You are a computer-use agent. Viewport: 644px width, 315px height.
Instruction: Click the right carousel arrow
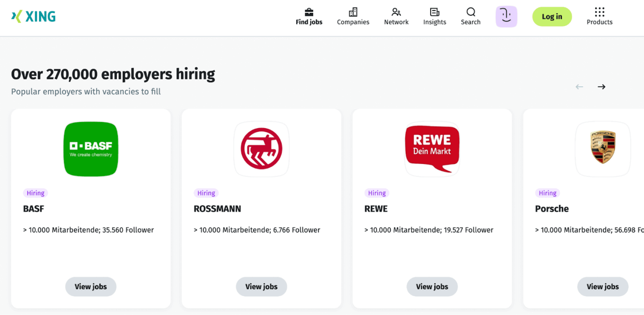pos(601,87)
